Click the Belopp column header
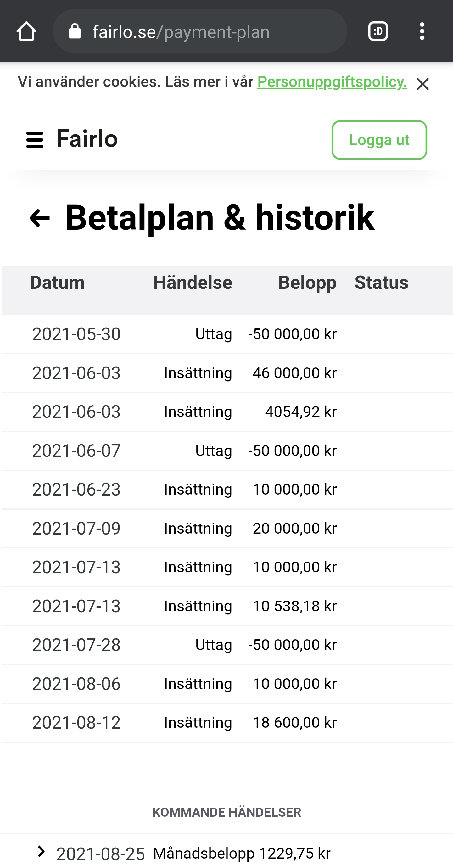The width and height of the screenshot is (453, 868). [307, 283]
